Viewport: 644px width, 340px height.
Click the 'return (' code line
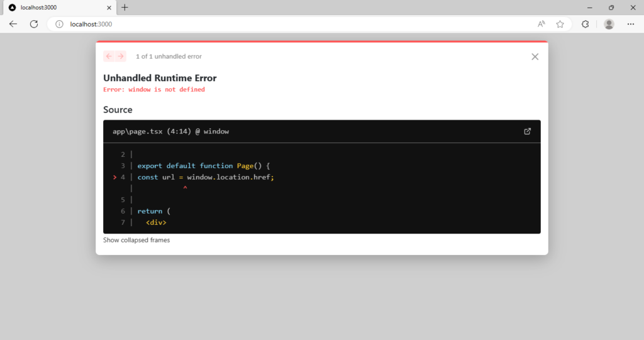point(154,211)
